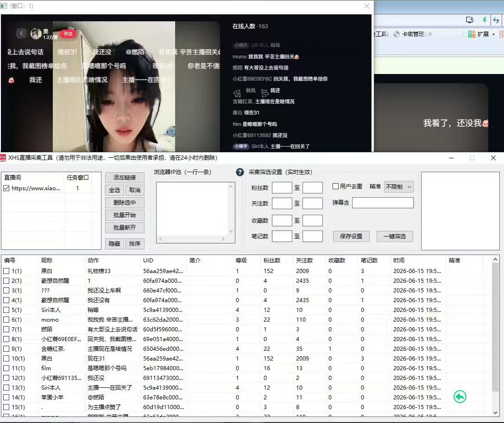Sort by the 动作 column header
Viewport: 504px width, 423px height.
coord(113,261)
